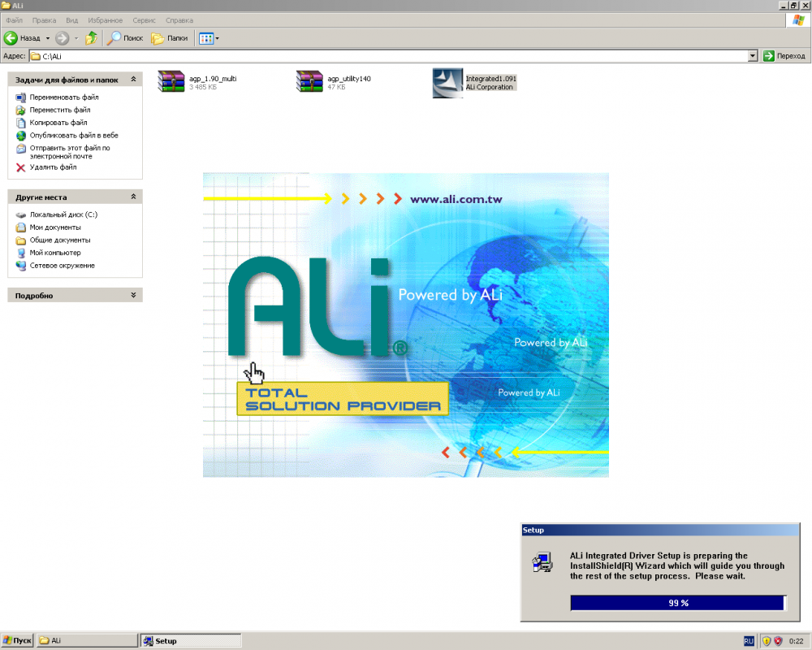The image size is (812, 650).
Task: Click the Удалить файл link
Action: (x=53, y=167)
